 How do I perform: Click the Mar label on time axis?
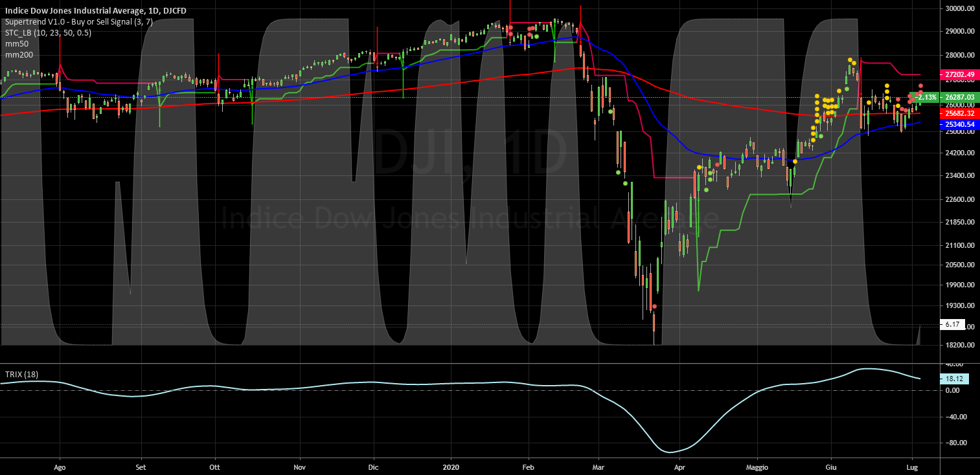click(x=598, y=466)
